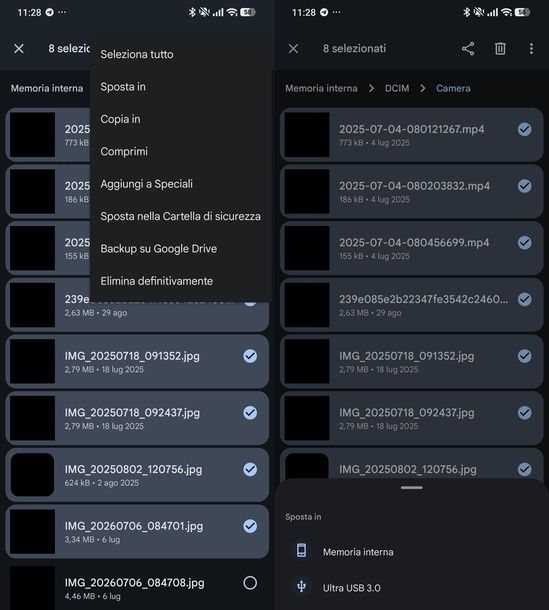Tap file name IMG_20250718_092437.jpg in left screen
Screen dimensions: 549x610
[132, 413]
